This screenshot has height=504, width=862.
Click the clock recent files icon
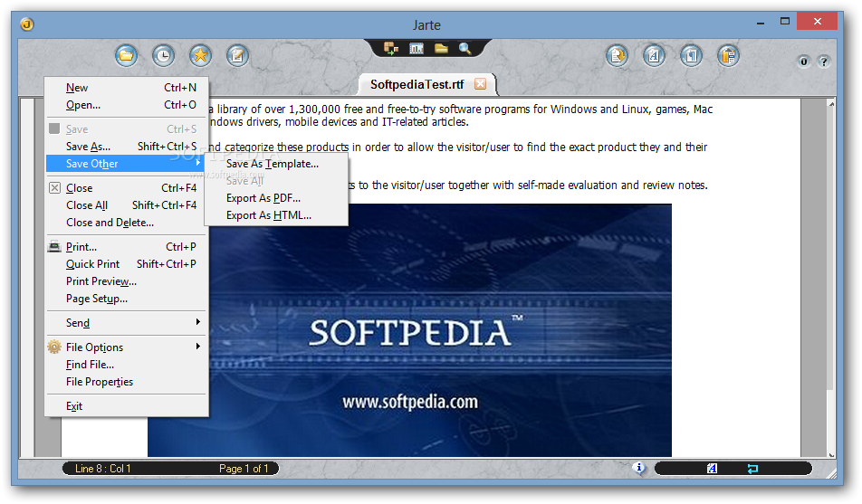point(163,55)
